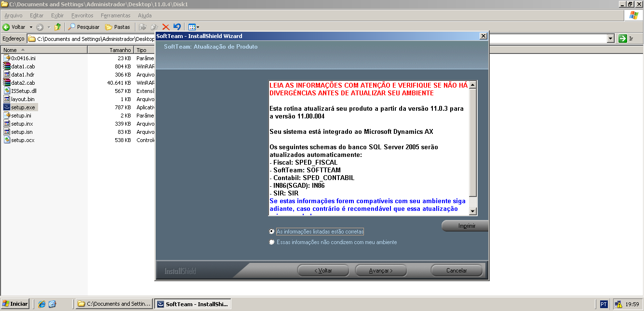Open the Iniciar start menu
The height and width of the screenshot is (311, 644).
(x=15, y=304)
